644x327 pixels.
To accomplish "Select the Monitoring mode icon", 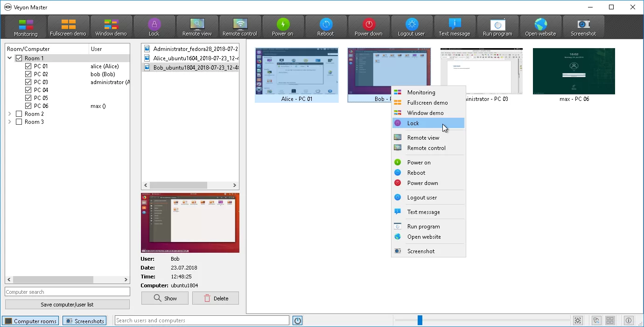I will (26, 27).
